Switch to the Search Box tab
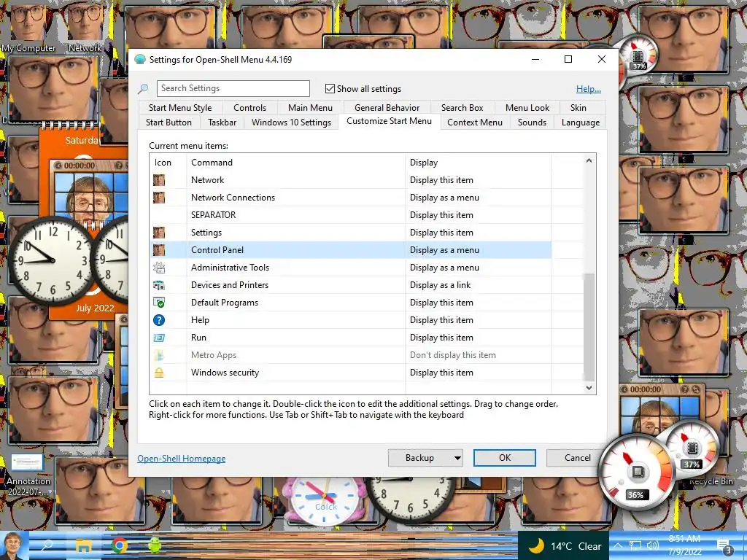Screen dimensions: 747x560 coord(462,108)
